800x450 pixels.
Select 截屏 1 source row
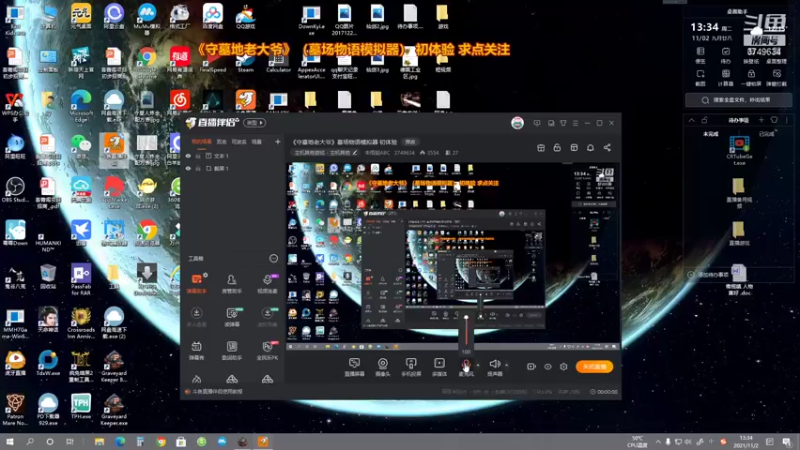[x=232, y=168]
